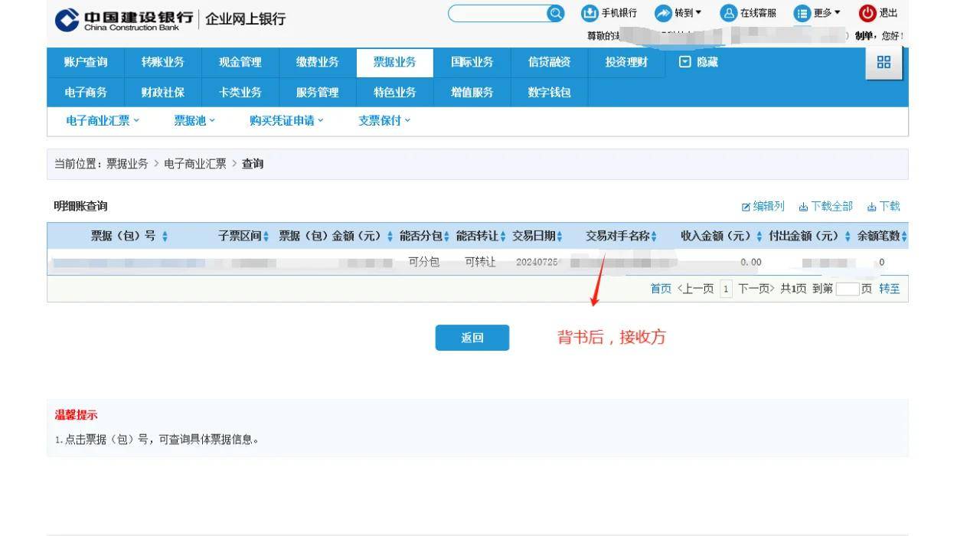Screen dimensions: 980x536
Task: Toggle hide (隐藏) menu control
Action: [x=685, y=62]
